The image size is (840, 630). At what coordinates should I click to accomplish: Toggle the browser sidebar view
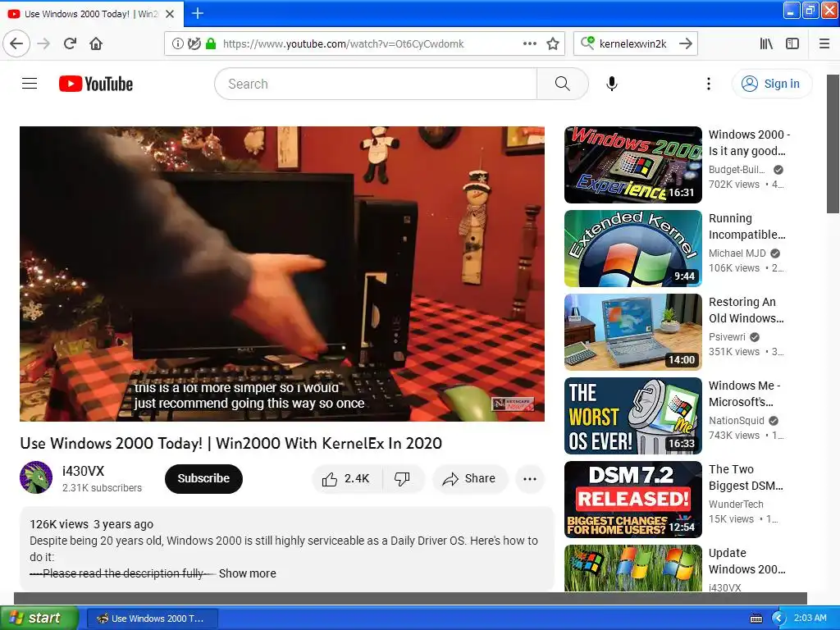792,43
